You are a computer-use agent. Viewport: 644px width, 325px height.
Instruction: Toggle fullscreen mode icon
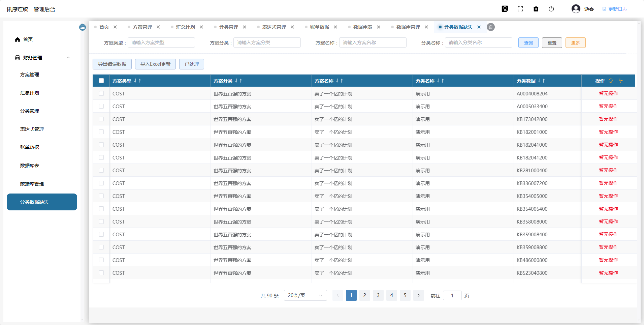point(520,9)
